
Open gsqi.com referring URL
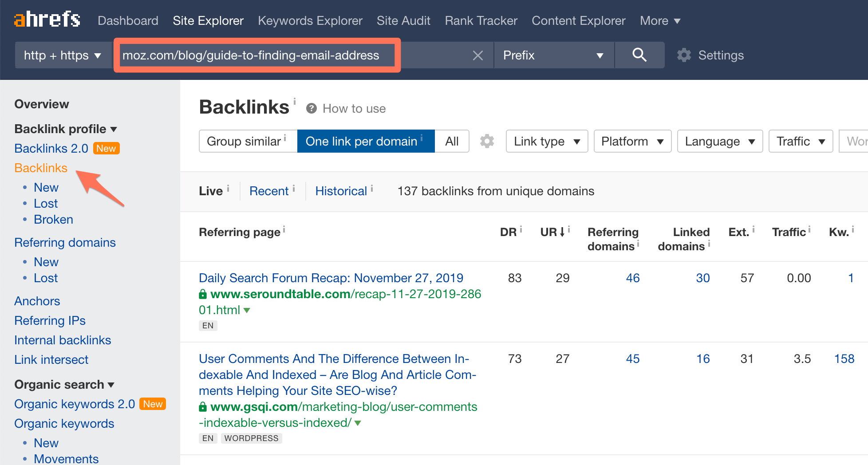[338, 414]
